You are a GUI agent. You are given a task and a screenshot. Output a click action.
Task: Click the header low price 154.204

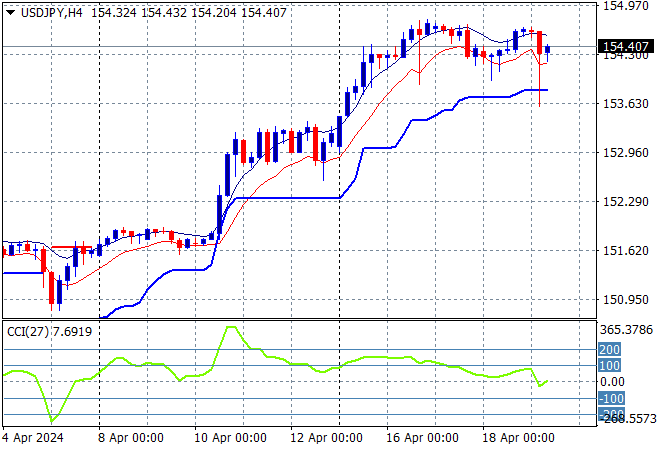pos(214,13)
